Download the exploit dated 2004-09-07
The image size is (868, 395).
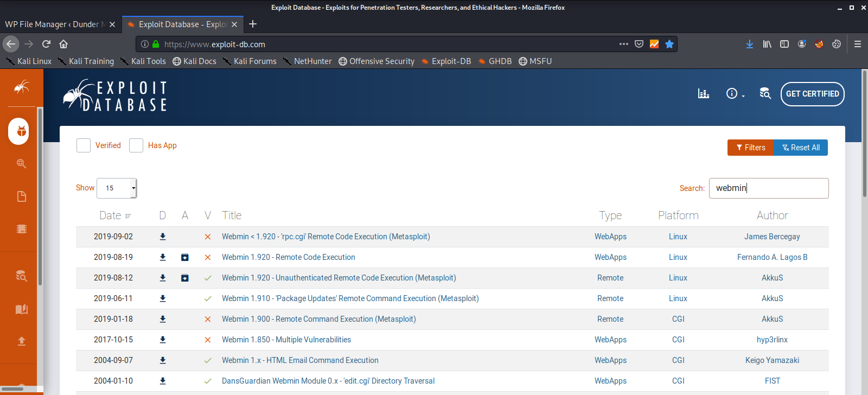163,360
